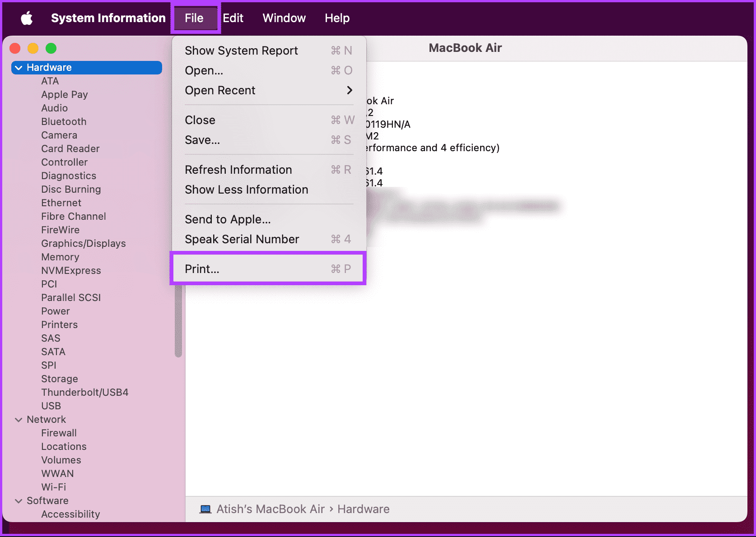Select Audio in the sidebar

(55, 108)
